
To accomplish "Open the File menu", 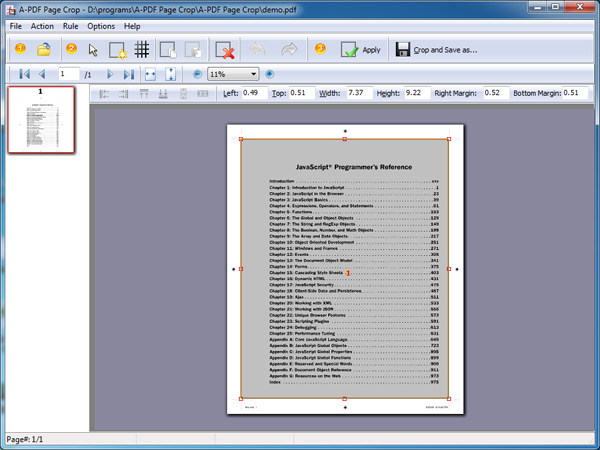I will click(16, 26).
